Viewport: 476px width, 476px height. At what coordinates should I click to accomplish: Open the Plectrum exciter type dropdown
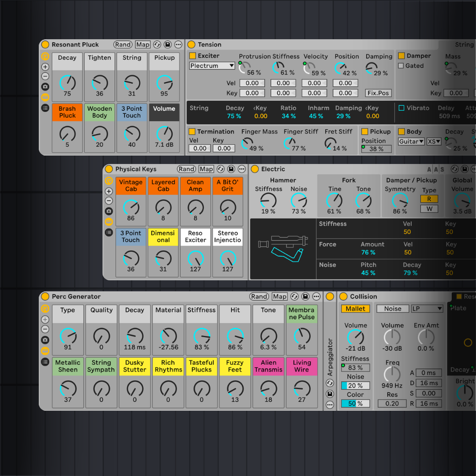point(211,66)
